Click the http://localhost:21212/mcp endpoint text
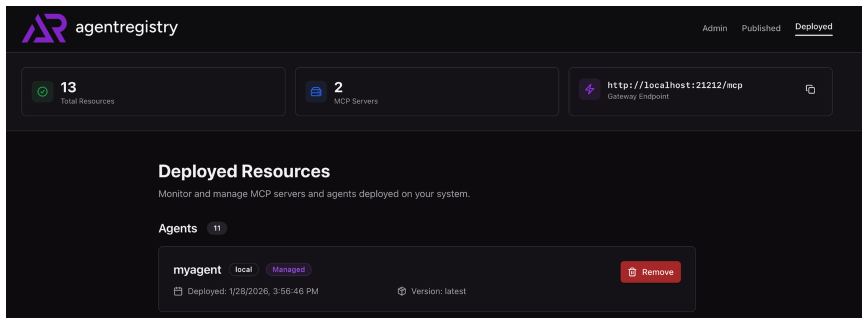The height and width of the screenshot is (324, 868). click(674, 85)
